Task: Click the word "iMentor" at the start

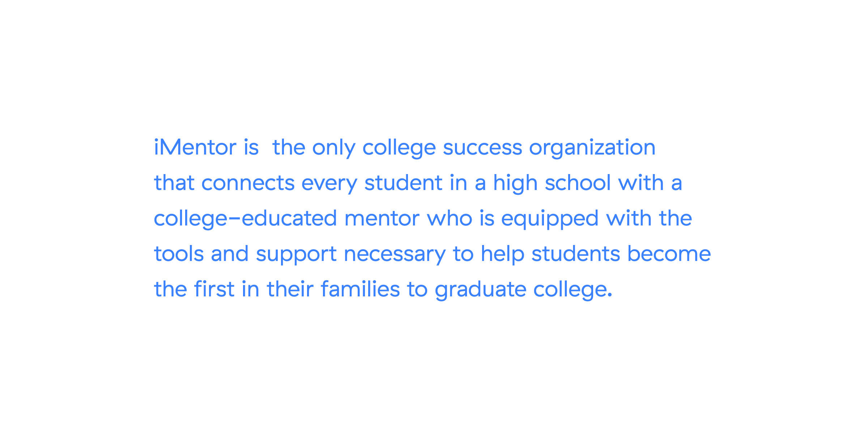Action: pyautogui.click(x=195, y=147)
